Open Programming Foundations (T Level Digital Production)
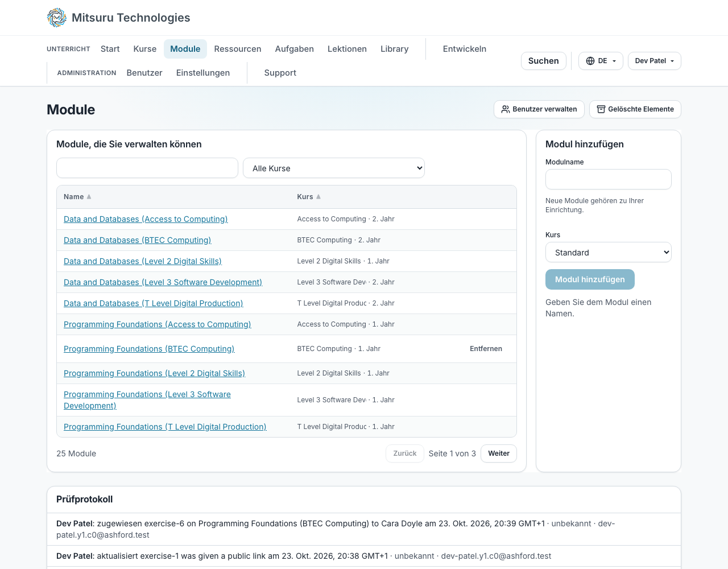 coord(165,427)
